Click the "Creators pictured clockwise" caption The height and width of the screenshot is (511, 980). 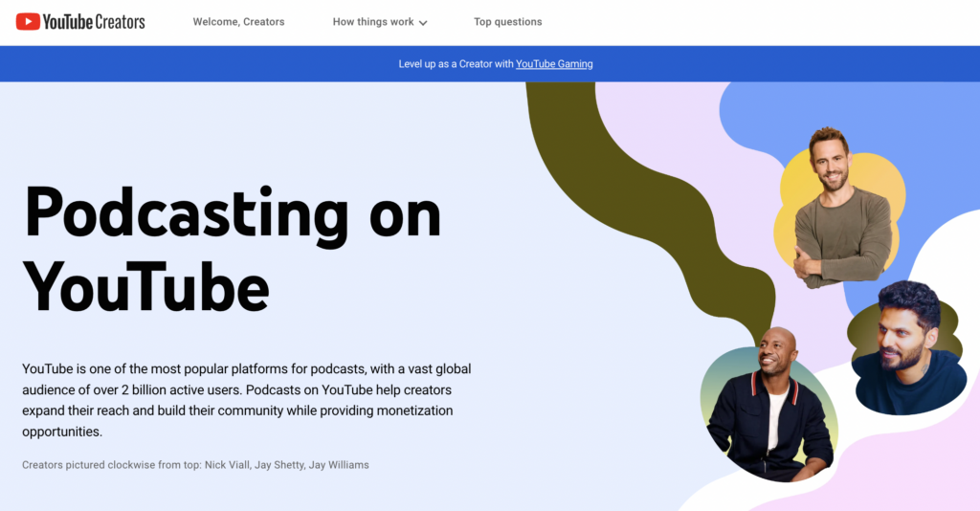195,465
